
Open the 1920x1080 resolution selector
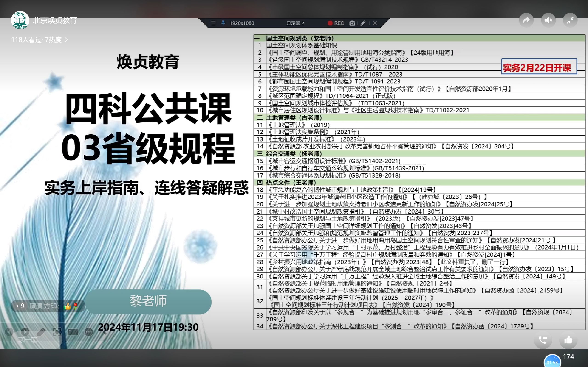coord(242,23)
